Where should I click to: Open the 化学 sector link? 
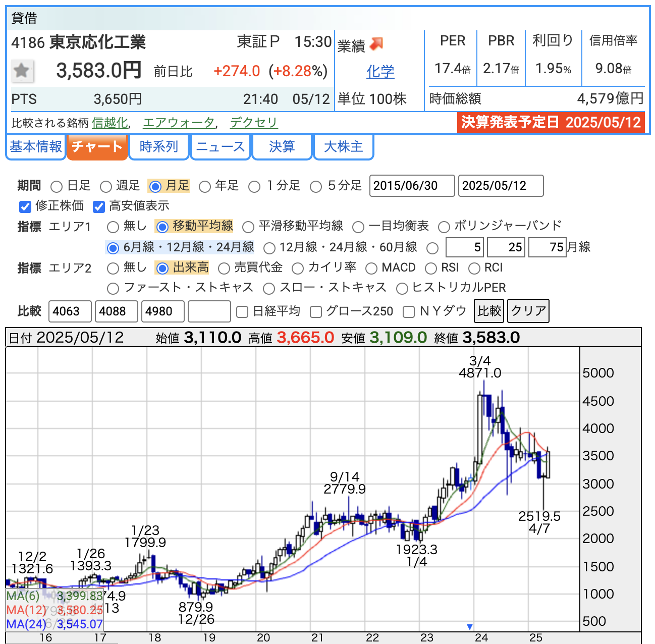coord(380,72)
